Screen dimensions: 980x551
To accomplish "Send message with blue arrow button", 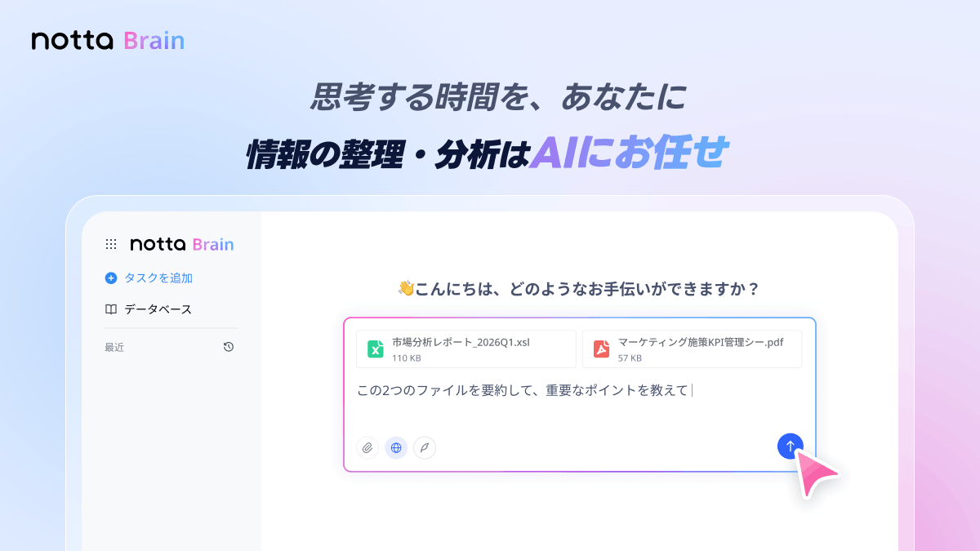I will point(790,446).
